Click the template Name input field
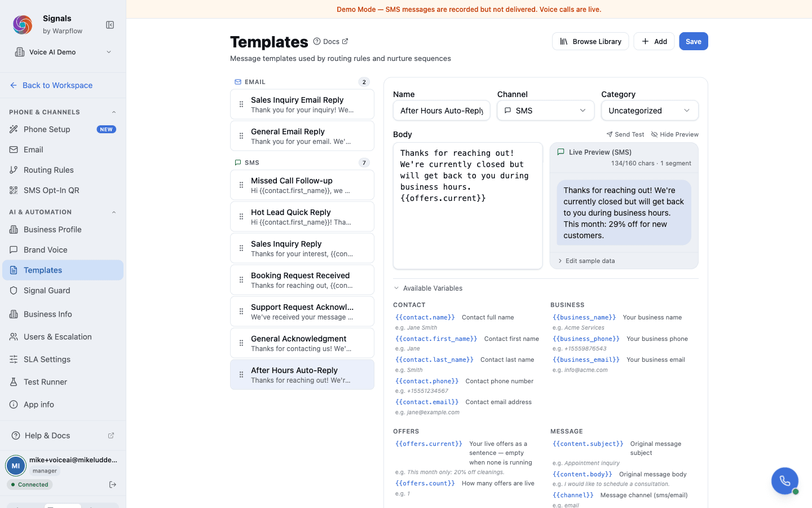The image size is (812, 508). tap(442, 111)
